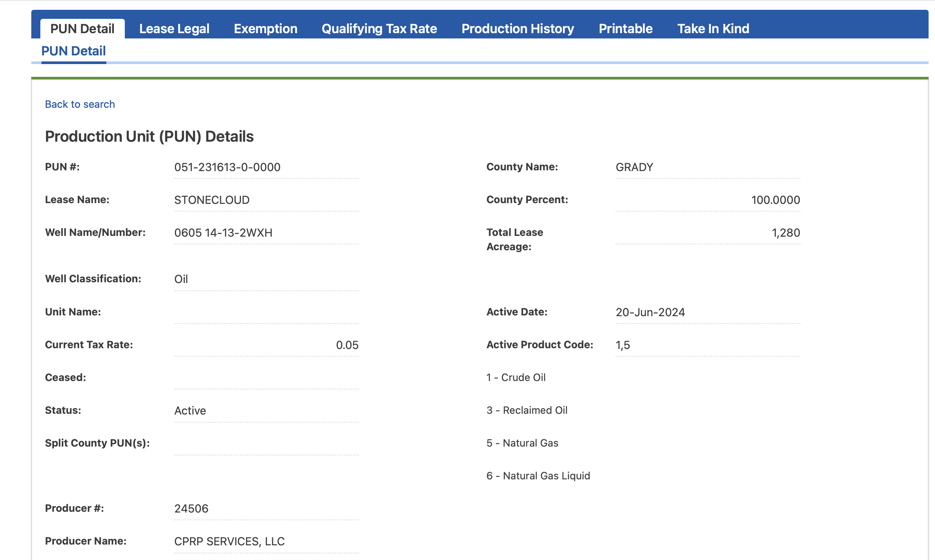
Task: Open the Printable tab
Action: pyautogui.click(x=625, y=29)
